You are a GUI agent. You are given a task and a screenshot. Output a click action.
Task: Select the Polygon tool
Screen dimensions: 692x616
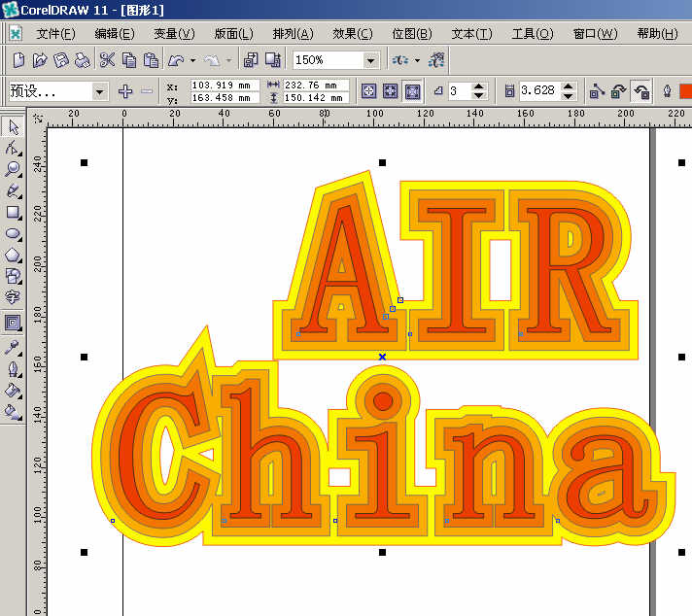point(13,256)
